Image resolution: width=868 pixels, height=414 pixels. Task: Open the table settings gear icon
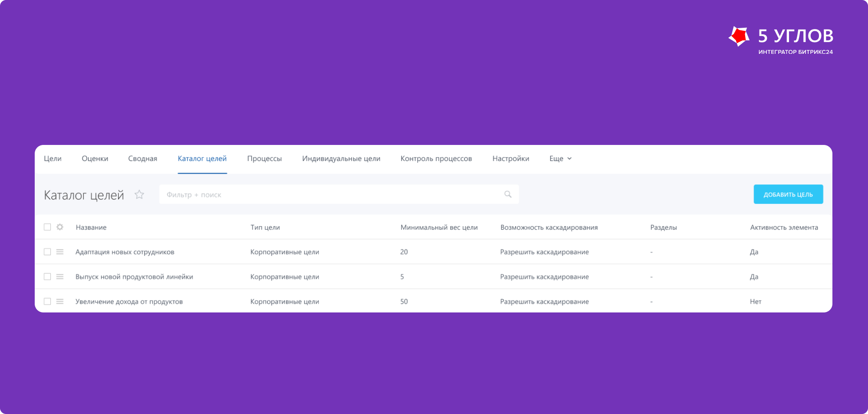click(60, 227)
